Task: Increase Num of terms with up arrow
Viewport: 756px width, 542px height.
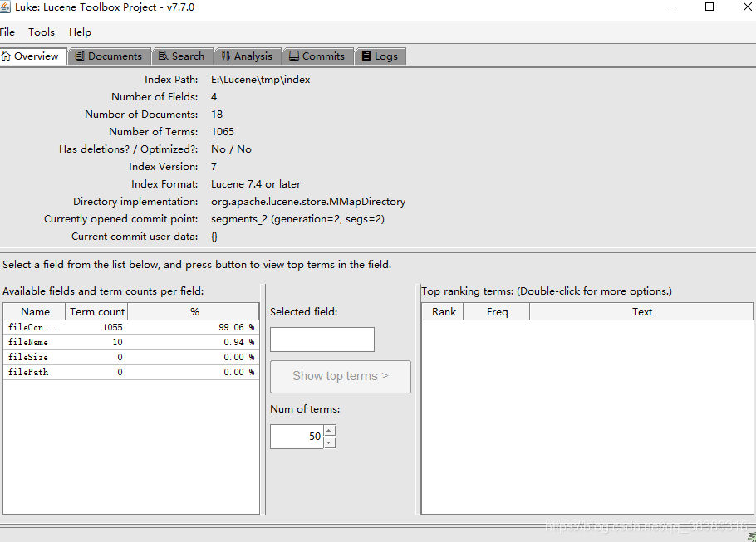Action: 330,430
